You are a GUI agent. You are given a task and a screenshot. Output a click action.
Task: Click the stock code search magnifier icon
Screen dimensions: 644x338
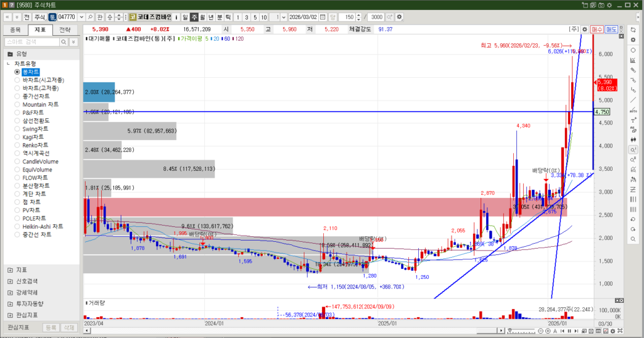(89, 17)
